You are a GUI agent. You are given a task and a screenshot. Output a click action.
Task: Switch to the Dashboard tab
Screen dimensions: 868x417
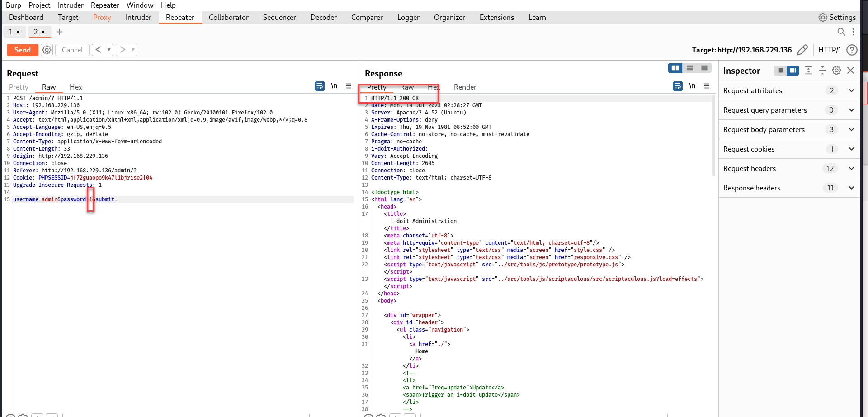click(x=26, y=17)
